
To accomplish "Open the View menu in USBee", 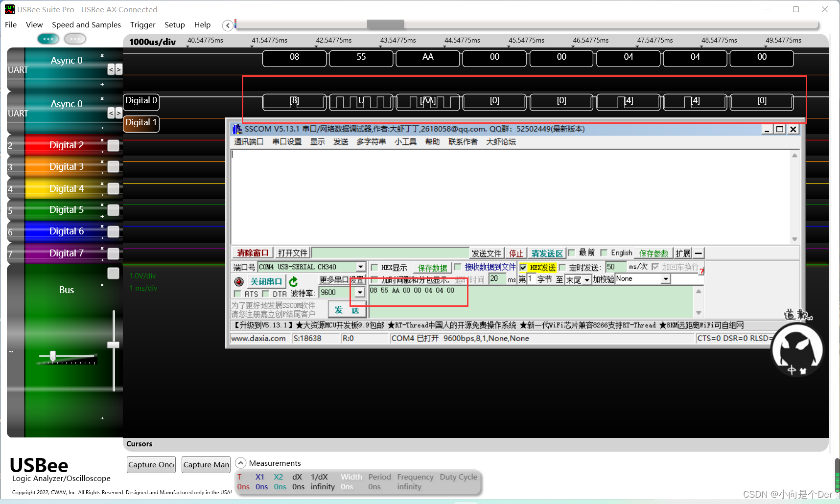I will point(34,25).
